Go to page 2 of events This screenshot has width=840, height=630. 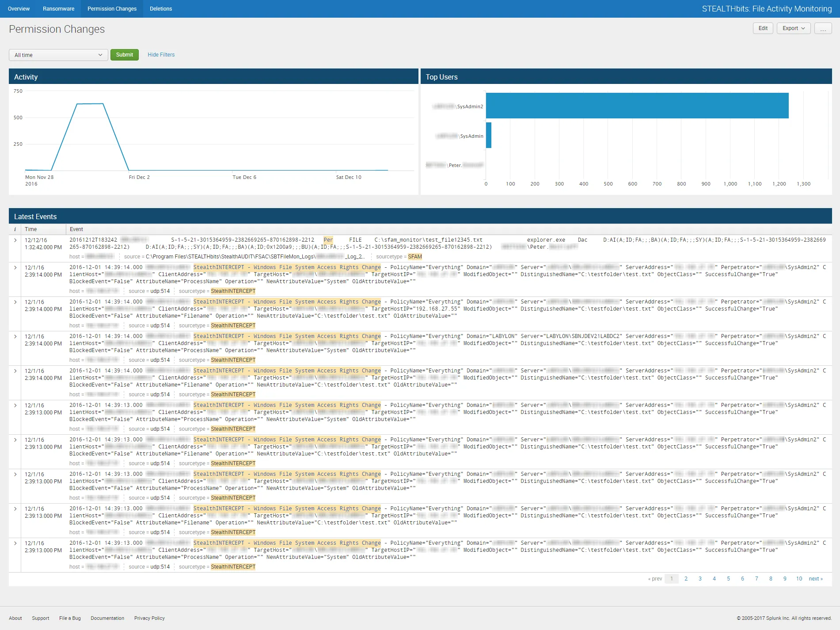[686, 579]
